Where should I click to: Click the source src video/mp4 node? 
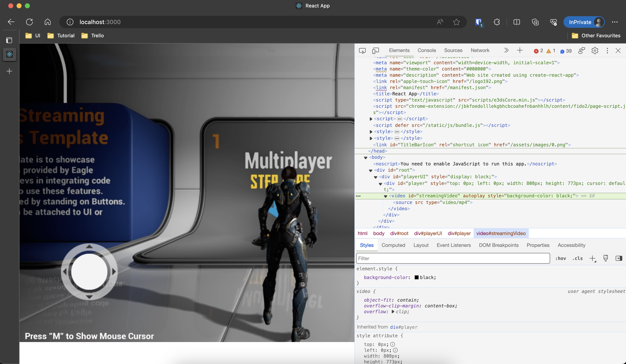pyautogui.click(x=432, y=203)
